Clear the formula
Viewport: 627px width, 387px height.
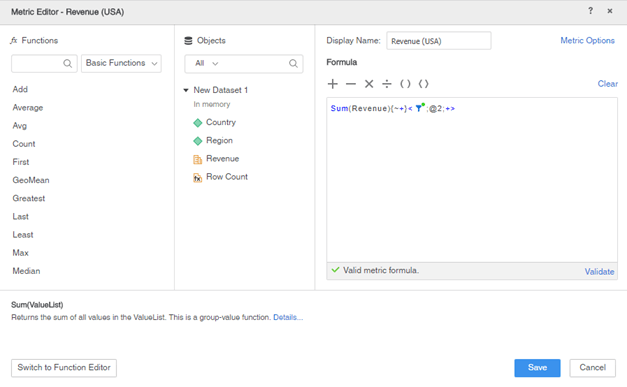tap(607, 84)
